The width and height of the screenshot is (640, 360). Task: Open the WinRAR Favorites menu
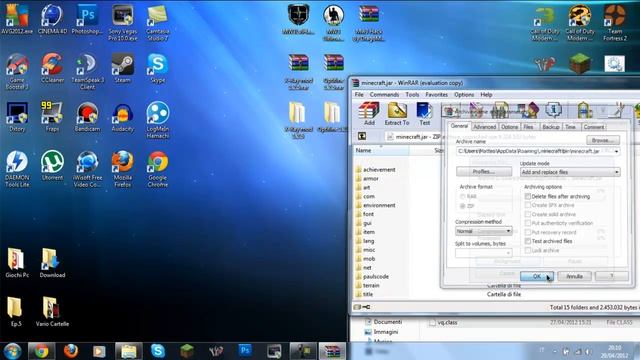point(436,95)
